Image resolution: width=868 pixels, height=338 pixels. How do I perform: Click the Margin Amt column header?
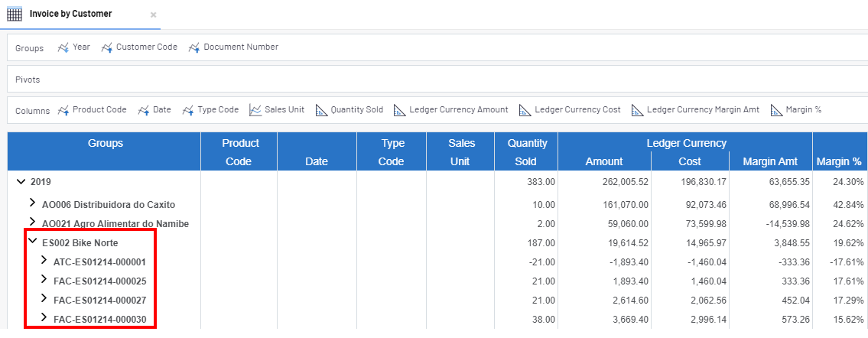coord(770,161)
